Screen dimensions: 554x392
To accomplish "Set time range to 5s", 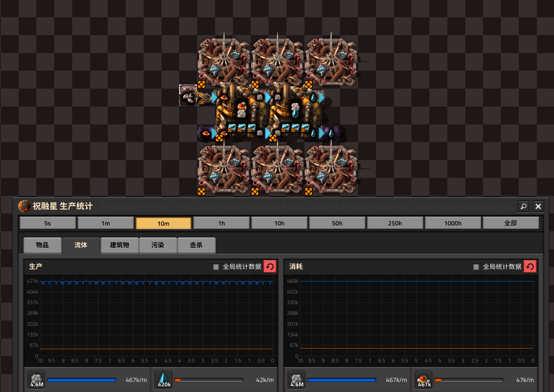I will coord(48,223).
